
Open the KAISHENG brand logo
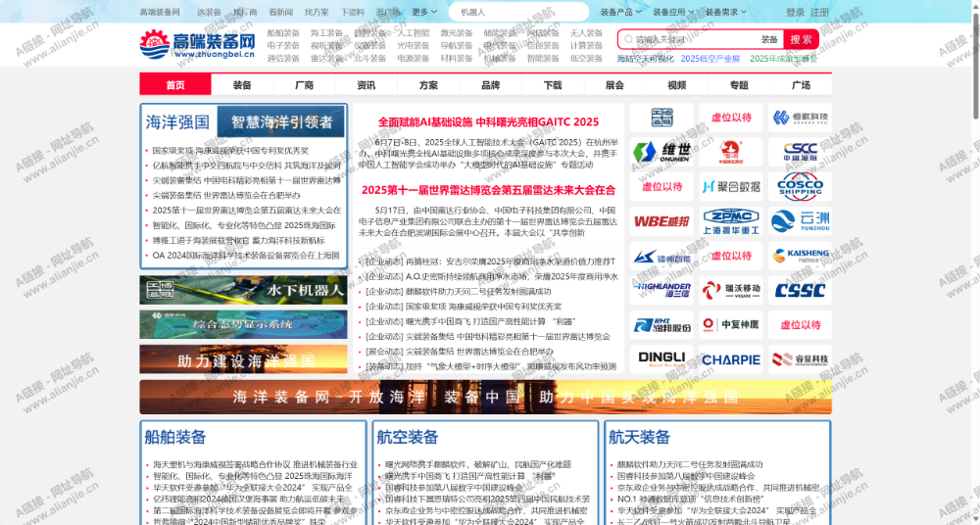tap(800, 257)
